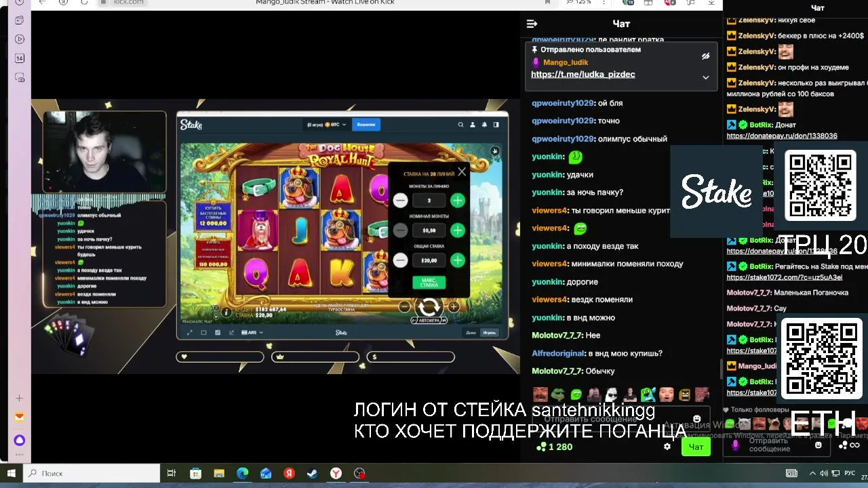Open File Explorer from taskbar

pyautogui.click(x=219, y=473)
